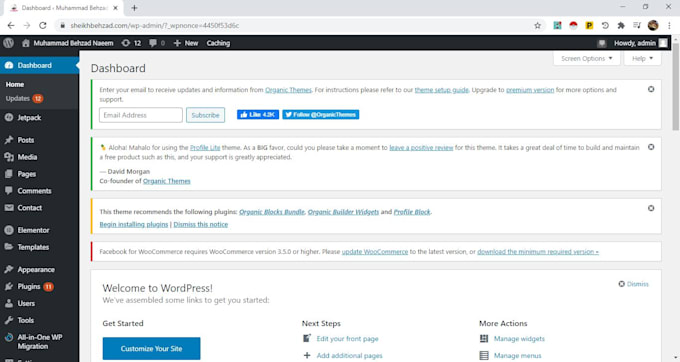Click Jetpack icon in sidebar
Viewport: 680px width, 362px height.
(9, 117)
